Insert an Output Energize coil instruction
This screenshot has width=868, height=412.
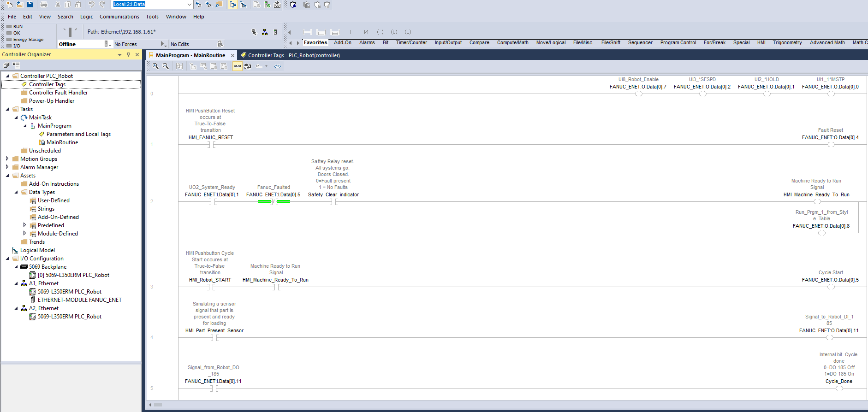(x=380, y=32)
